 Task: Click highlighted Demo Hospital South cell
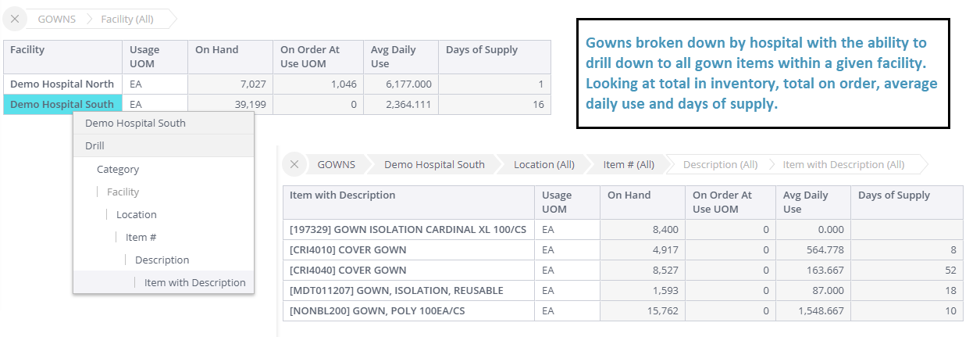pos(62,104)
